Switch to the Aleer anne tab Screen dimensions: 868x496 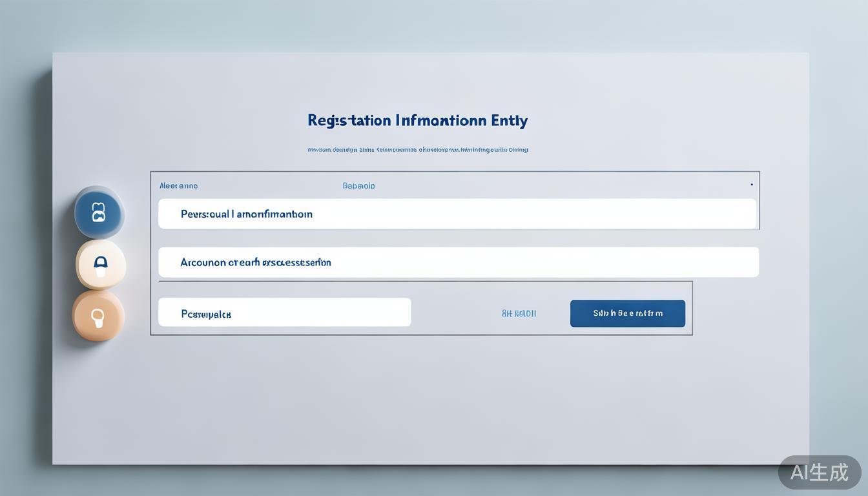[x=178, y=186]
